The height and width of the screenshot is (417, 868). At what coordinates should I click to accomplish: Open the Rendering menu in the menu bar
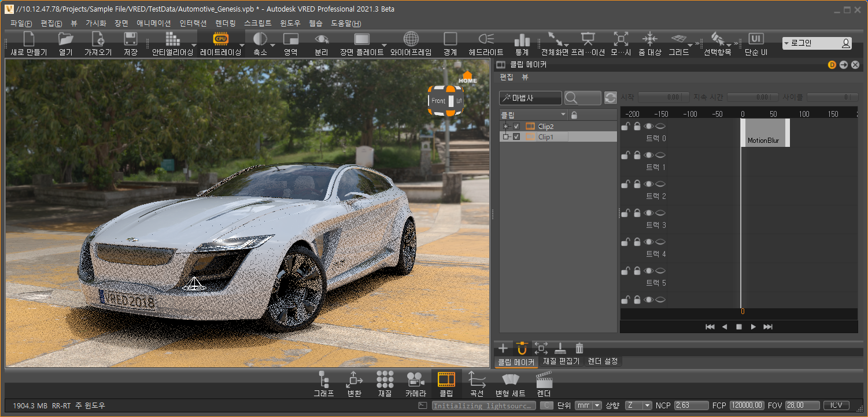tap(225, 24)
